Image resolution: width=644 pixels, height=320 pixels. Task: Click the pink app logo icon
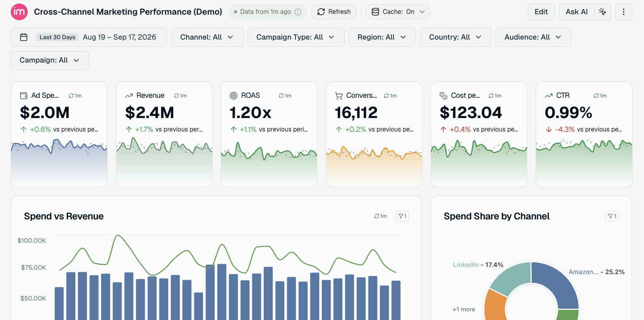coord(19,12)
